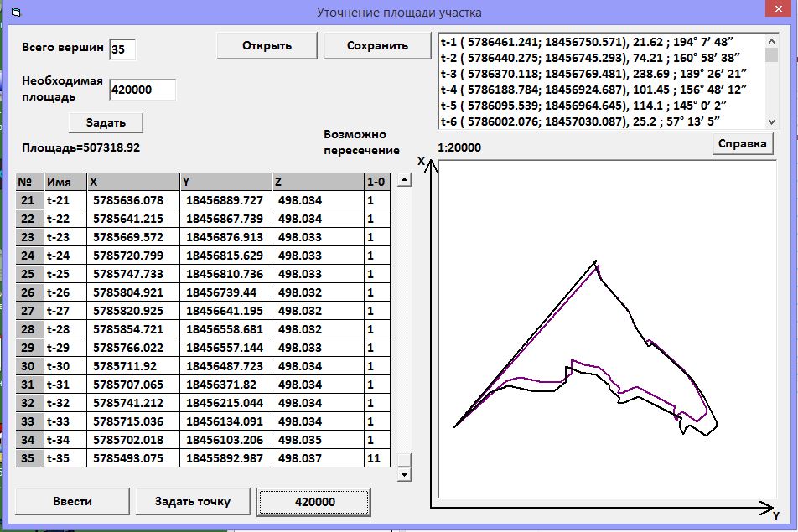Click the Открыть button
The height and width of the screenshot is (532, 798).
pos(267,46)
